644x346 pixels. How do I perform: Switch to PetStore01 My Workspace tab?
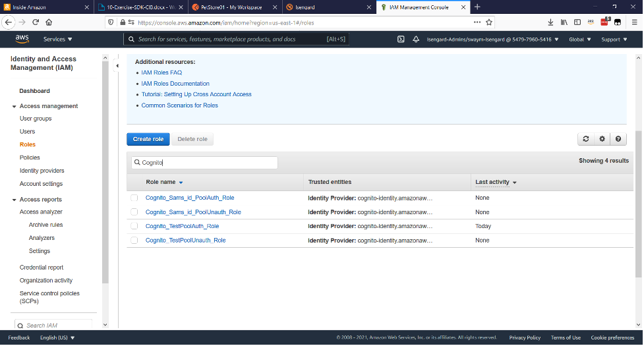tap(235, 7)
